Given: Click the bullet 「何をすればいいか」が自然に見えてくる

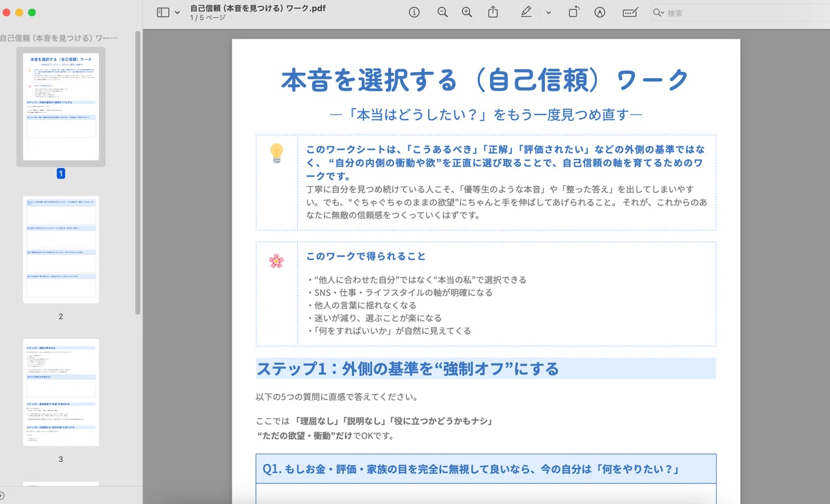Looking at the screenshot, I should pos(389,330).
